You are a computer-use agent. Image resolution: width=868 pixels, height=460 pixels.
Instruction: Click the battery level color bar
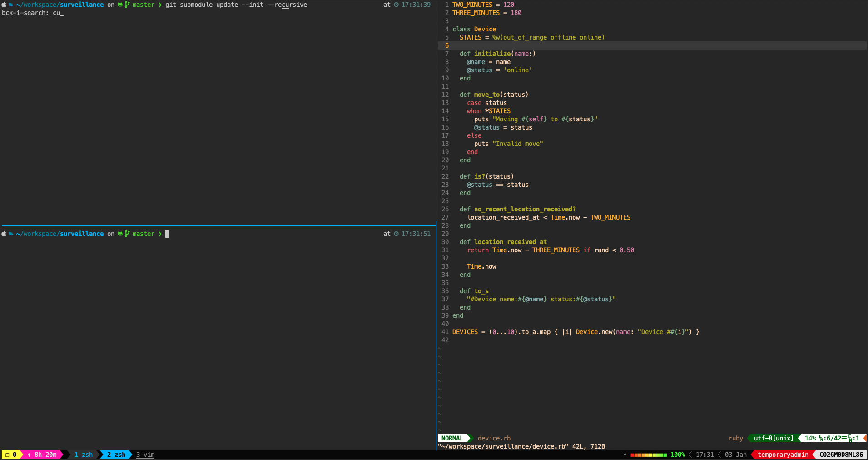tap(648, 455)
